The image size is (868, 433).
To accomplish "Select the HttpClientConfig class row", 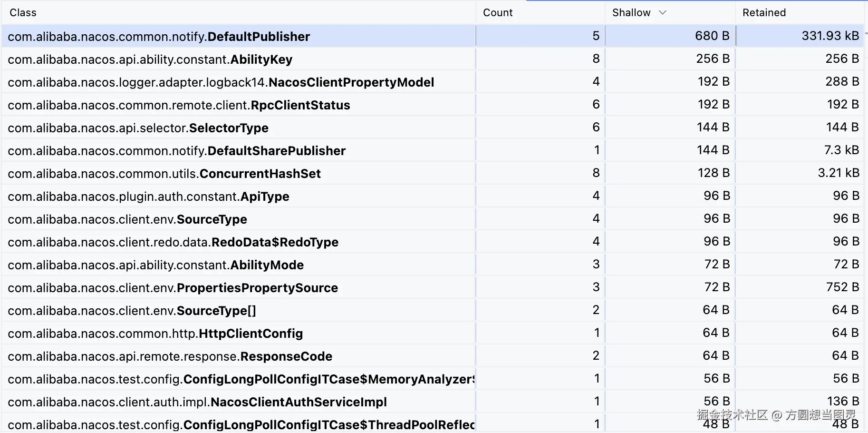I will tap(155, 334).
